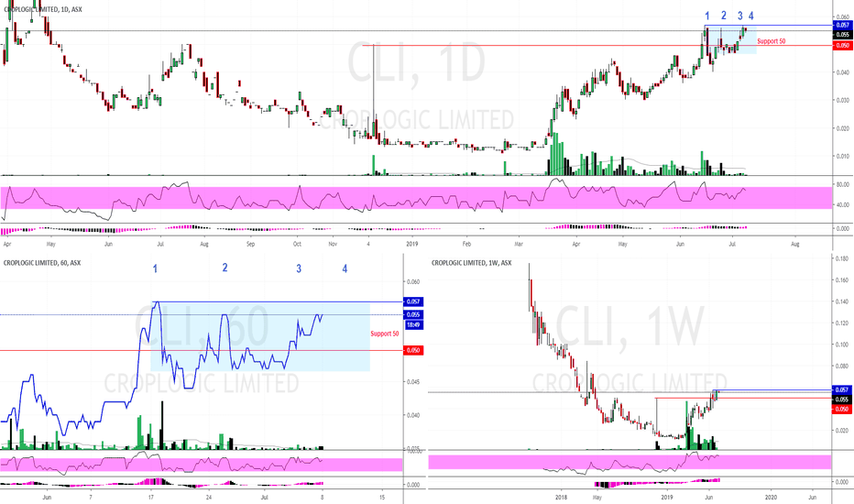Click the Sep label on daily time axis

point(250,244)
